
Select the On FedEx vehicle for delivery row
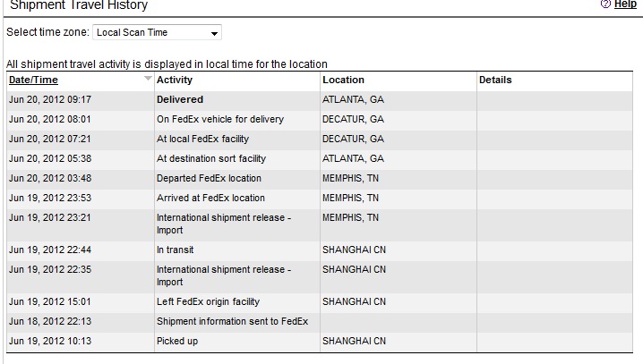320,119
